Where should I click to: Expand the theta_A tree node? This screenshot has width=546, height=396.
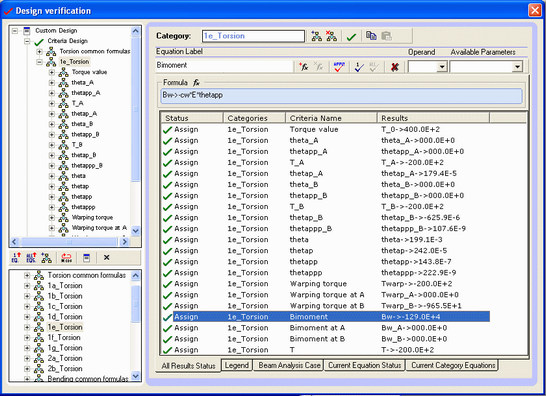tap(52, 83)
